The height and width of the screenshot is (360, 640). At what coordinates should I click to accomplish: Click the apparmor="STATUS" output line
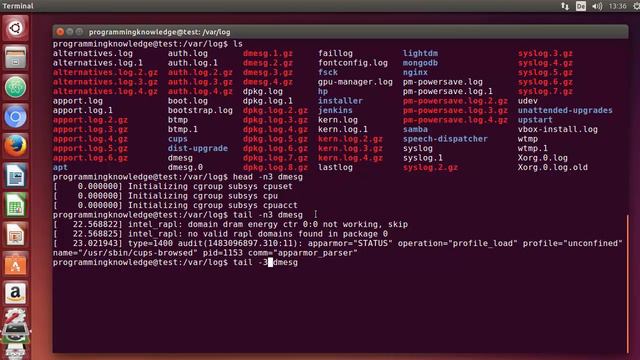pyautogui.click(x=338, y=243)
